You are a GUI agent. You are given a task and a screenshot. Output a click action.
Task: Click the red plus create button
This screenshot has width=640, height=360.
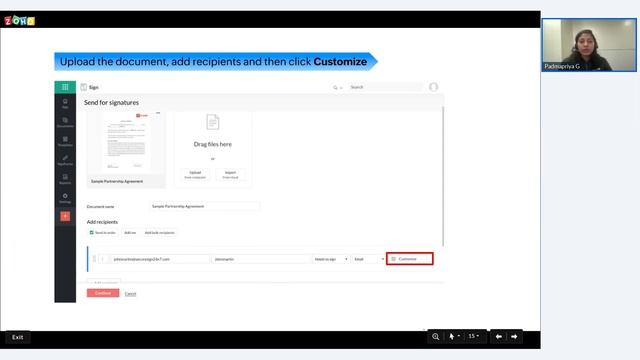(x=65, y=216)
